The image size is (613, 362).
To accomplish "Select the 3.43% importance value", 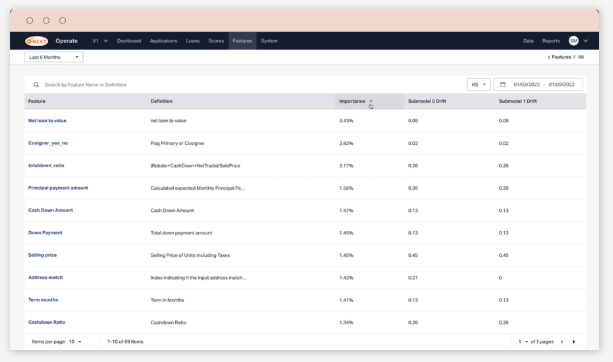I will 346,121.
